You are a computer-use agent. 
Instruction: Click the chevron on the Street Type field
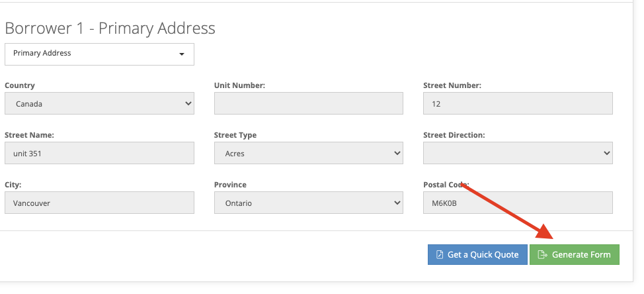[x=397, y=153]
